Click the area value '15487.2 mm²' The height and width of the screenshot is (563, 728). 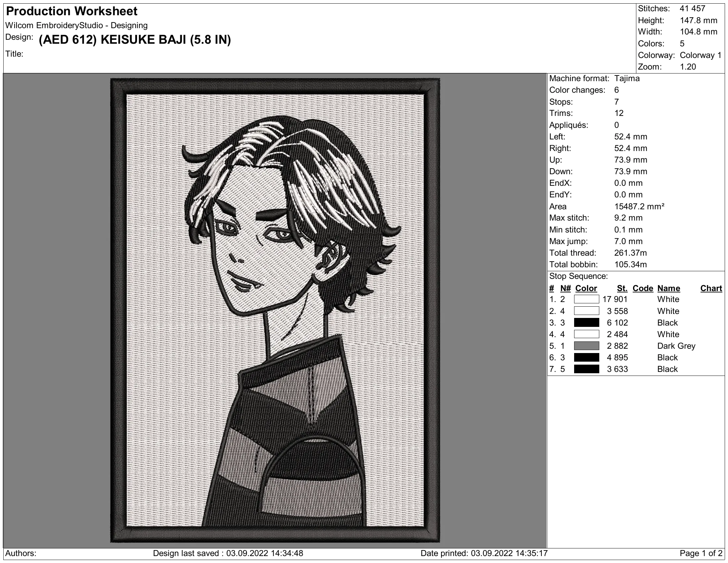click(x=639, y=206)
